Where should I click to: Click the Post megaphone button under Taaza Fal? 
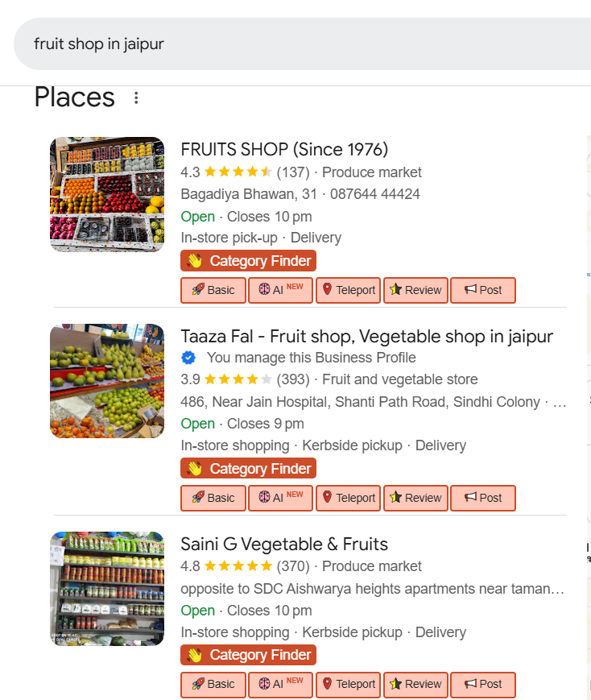482,498
